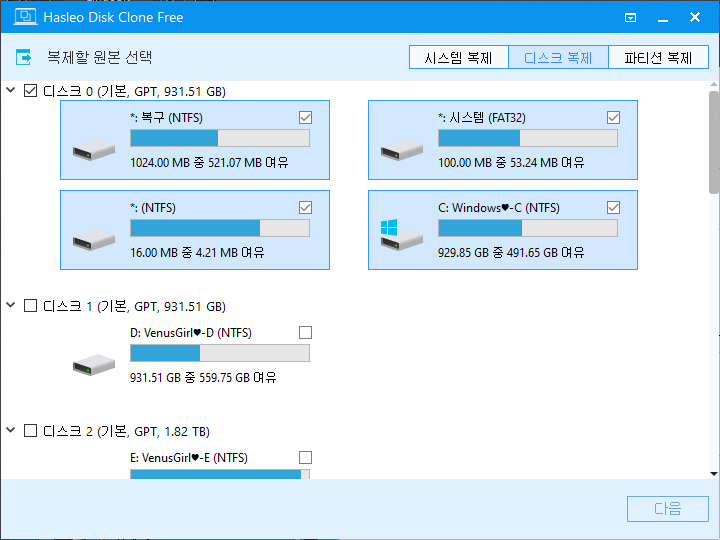Open the title bar menu dropdown icon

(x=630, y=17)
